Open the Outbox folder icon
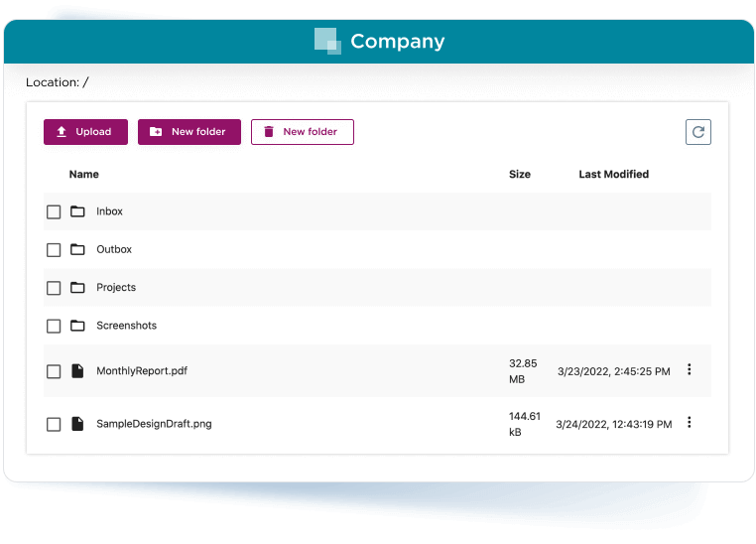The height and width of the screenshot is (544, 756). point(77,249)
